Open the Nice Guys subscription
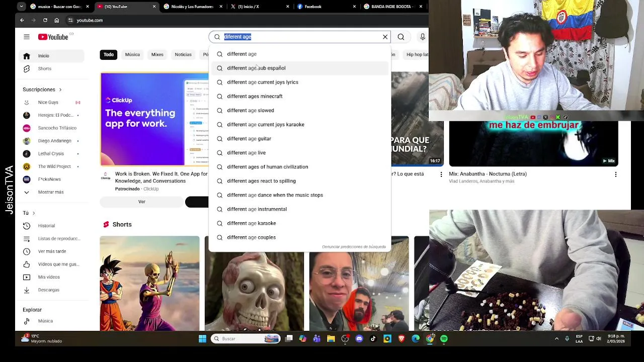Viewport: 644px width, 362px height. (x=50, y=103)
